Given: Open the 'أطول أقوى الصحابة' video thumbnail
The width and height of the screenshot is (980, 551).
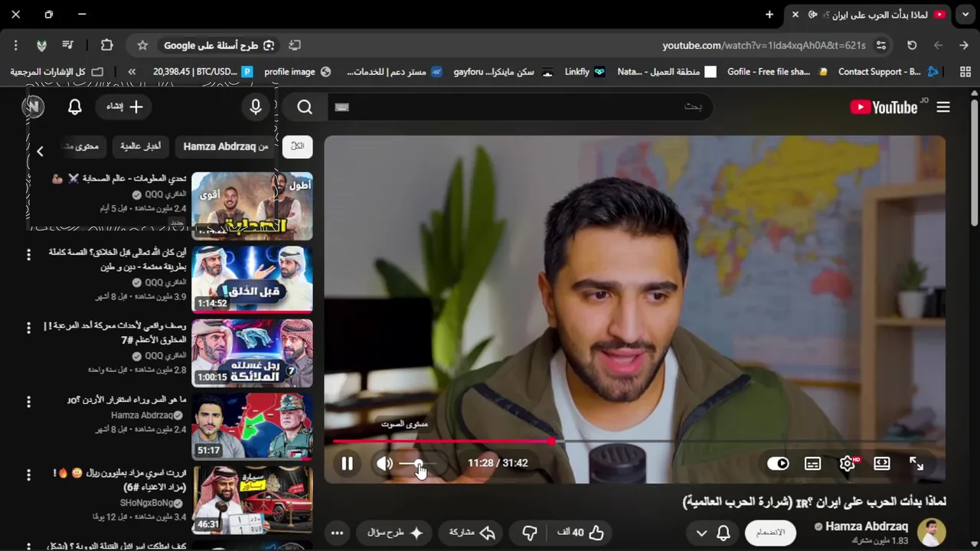Looking at the screenshot, I should pos(252,205).
